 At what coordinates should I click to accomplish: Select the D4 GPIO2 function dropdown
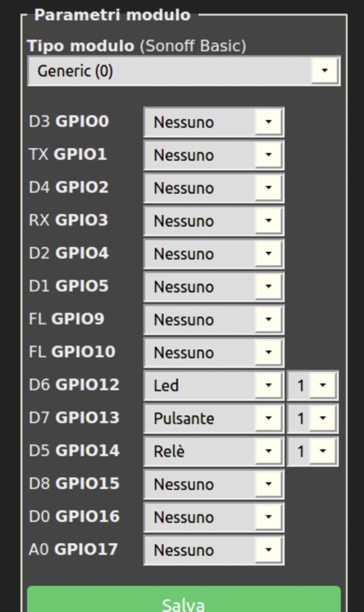coord(213,188)
